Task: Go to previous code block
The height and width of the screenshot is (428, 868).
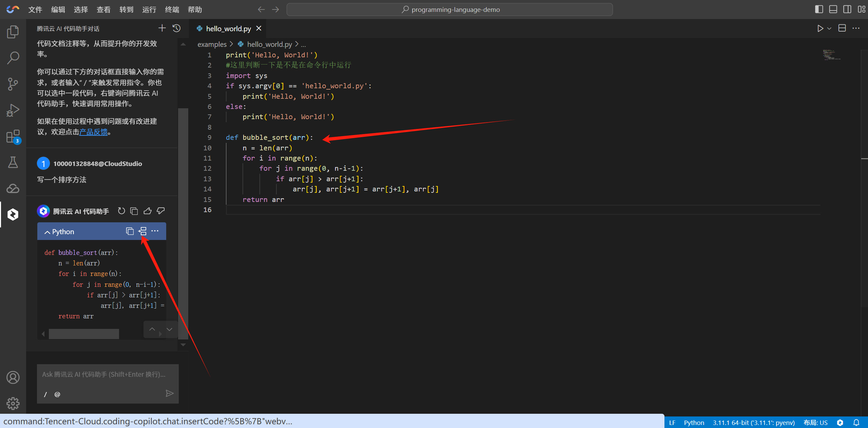Action: tap(152, 329)
